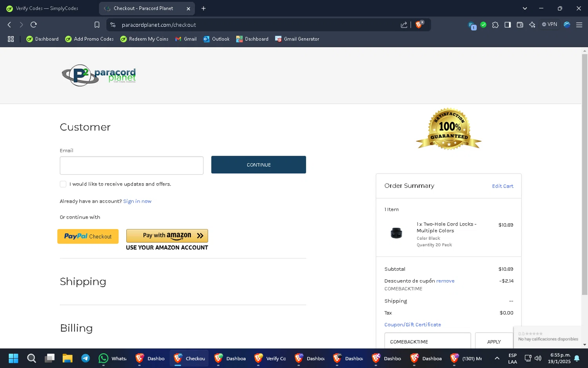
Task: Click the Paracord Planet logo
Action: 99,75
